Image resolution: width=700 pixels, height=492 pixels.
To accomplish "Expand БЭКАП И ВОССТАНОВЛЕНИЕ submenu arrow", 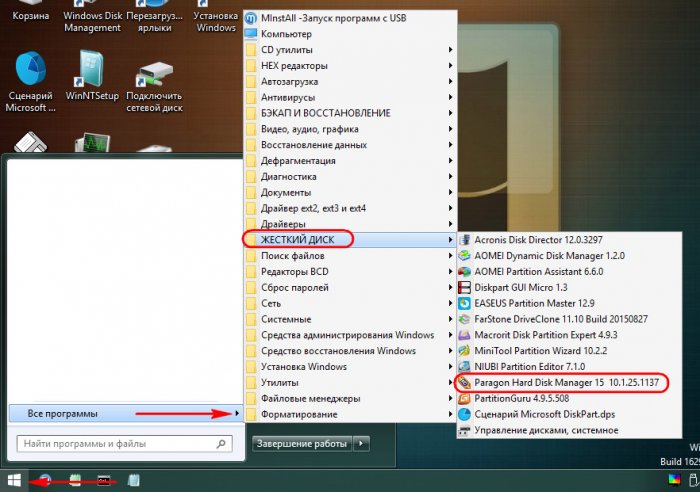I will click(450, 113).
